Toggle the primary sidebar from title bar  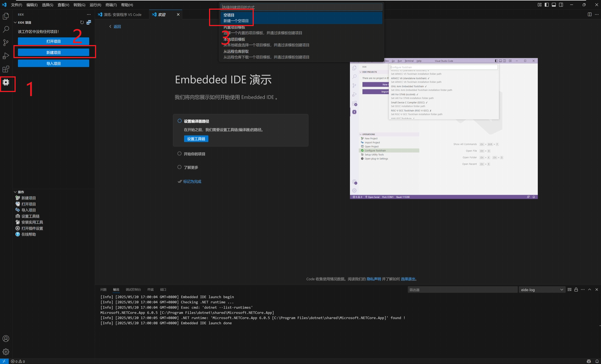click(x=547, y=5)
